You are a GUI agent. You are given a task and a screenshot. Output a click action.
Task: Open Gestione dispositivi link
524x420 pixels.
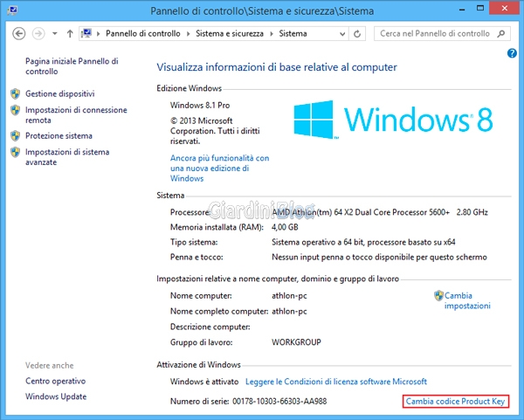(x=59, y=94)
